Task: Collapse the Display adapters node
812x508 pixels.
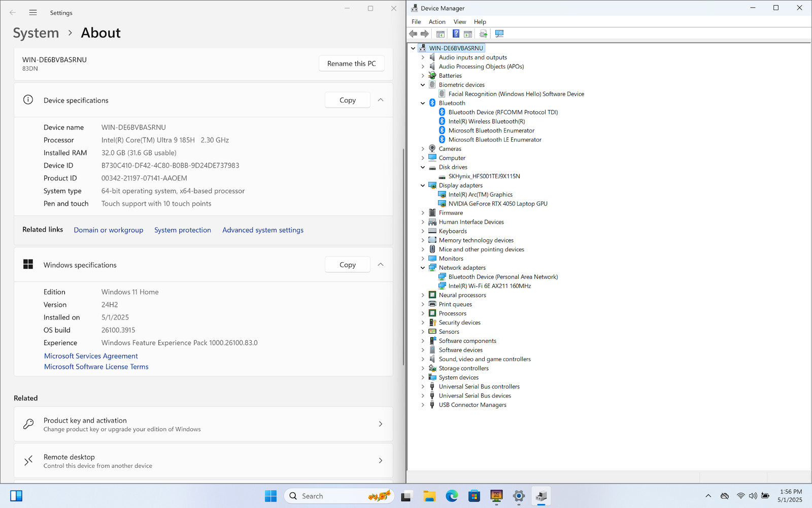Action: click(x=423, y=185)
